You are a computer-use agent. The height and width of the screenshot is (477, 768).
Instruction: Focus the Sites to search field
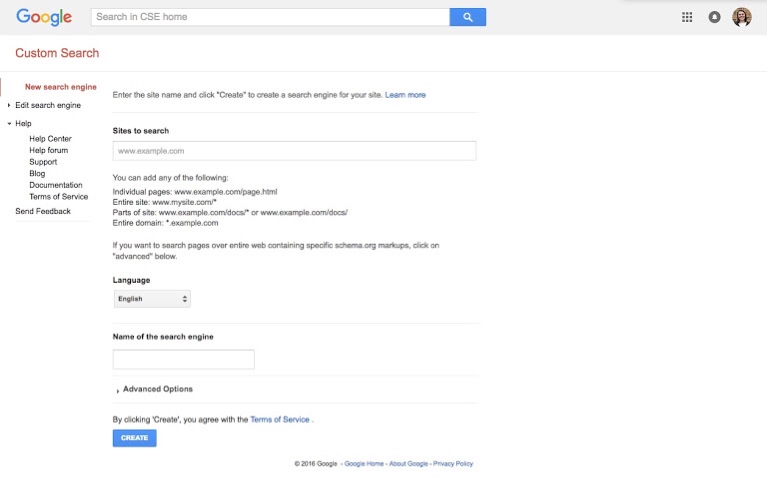[x=294, y=151]
